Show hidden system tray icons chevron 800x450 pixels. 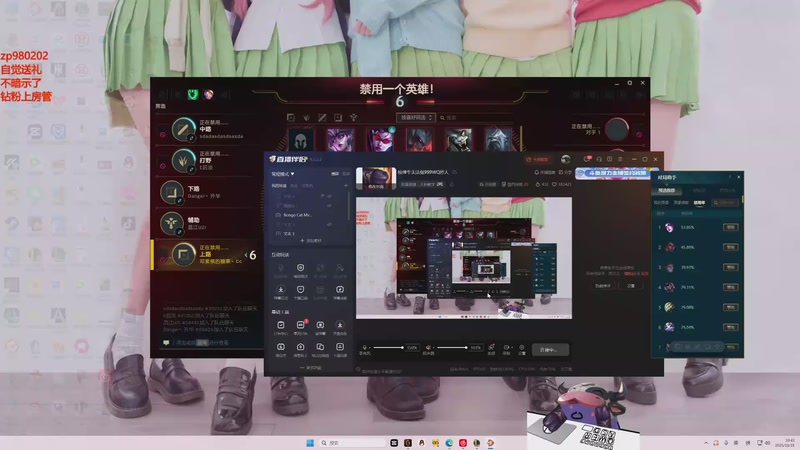[x=706, y=443]
